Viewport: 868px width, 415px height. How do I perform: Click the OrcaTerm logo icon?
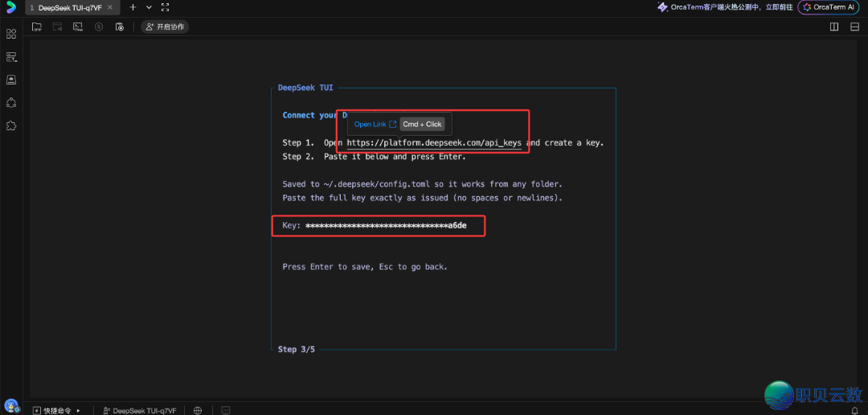(10, 7)
